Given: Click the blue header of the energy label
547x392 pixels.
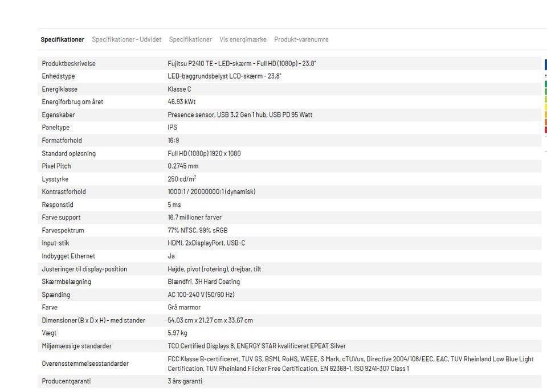Looking at the screenshot, I should tap(545, 64).
